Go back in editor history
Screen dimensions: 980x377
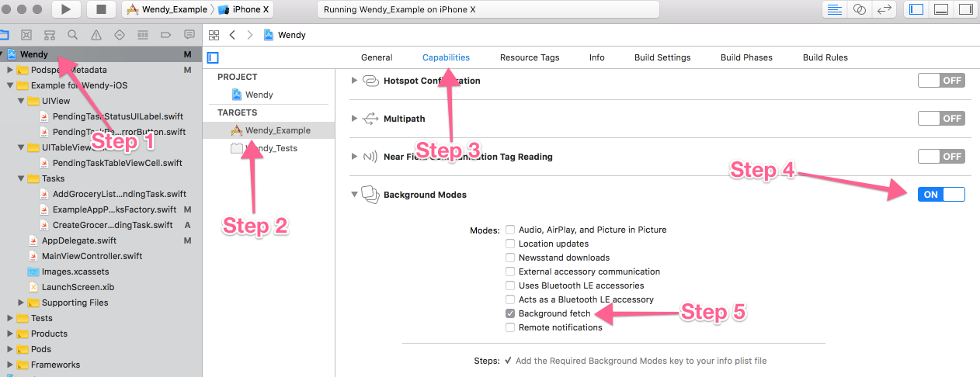pyautogui.click(x=233, y=35)
